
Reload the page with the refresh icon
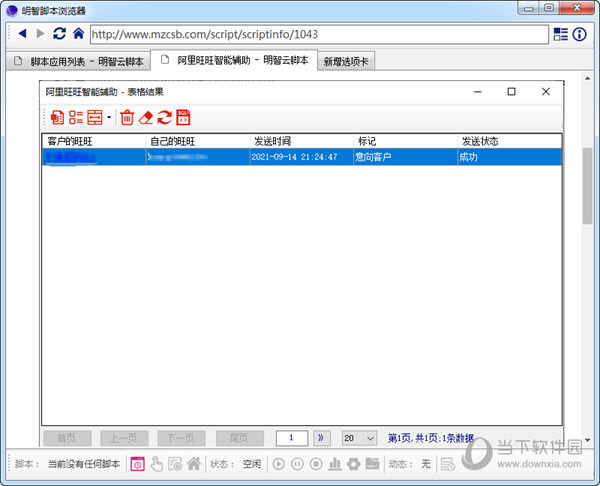(59, 34)
